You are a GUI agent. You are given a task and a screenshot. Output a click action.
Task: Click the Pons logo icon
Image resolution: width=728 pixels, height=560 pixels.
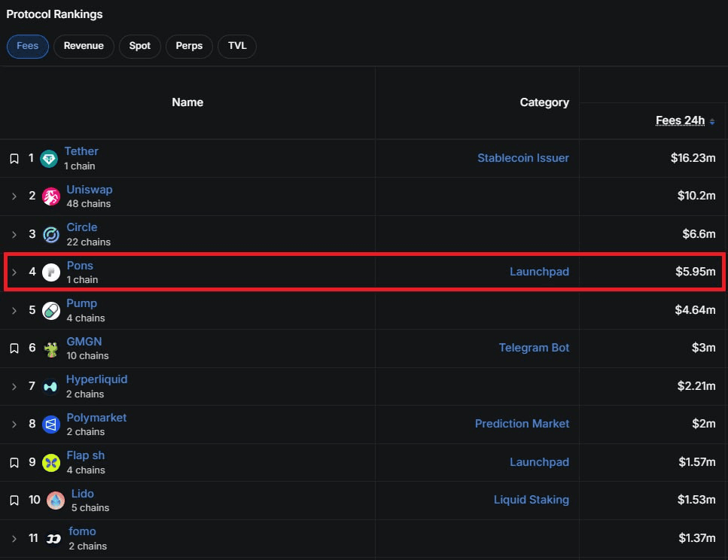51,272
